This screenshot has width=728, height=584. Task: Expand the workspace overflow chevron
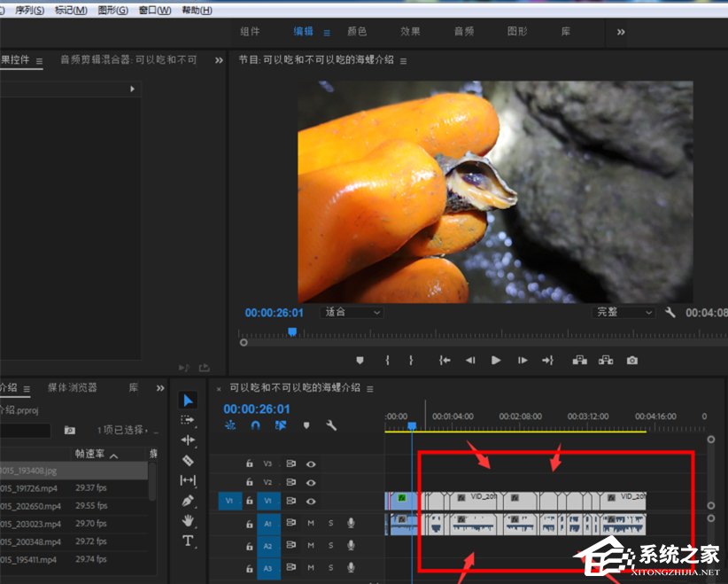point(620,32)
